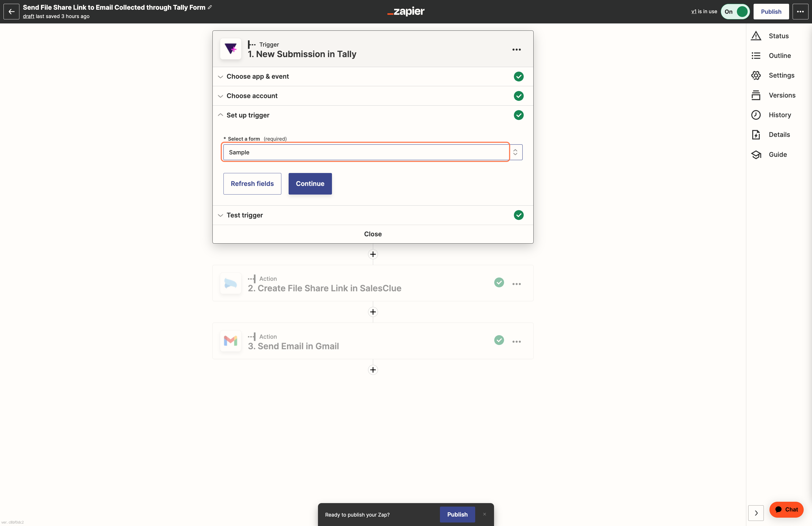Screen dimensions: 812x526
Task: Close the trigger step panel
Action: point(373,234)
